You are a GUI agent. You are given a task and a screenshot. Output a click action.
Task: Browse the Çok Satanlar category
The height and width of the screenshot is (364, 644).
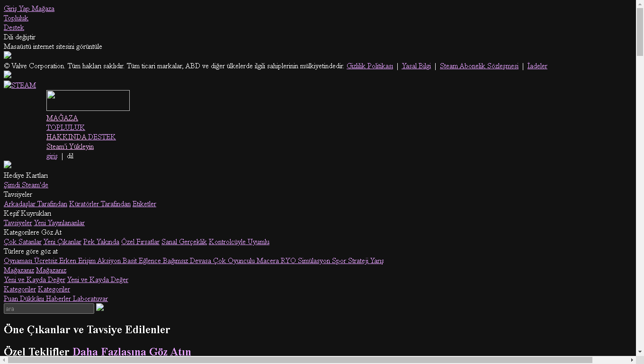[x=23, y=242]
